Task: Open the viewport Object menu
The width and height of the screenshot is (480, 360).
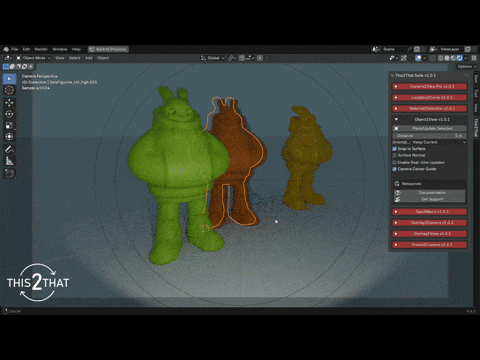Action: 103,58
